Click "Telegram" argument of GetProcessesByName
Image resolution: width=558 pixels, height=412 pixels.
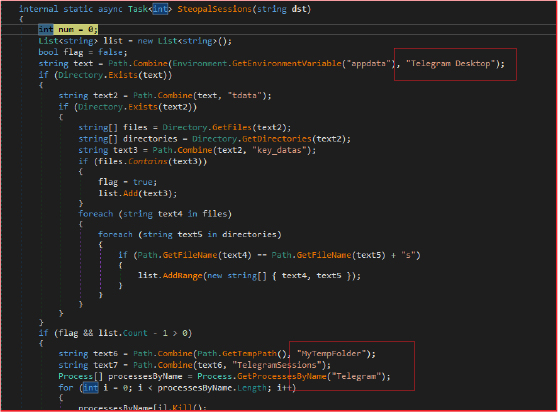click(356, 376)
